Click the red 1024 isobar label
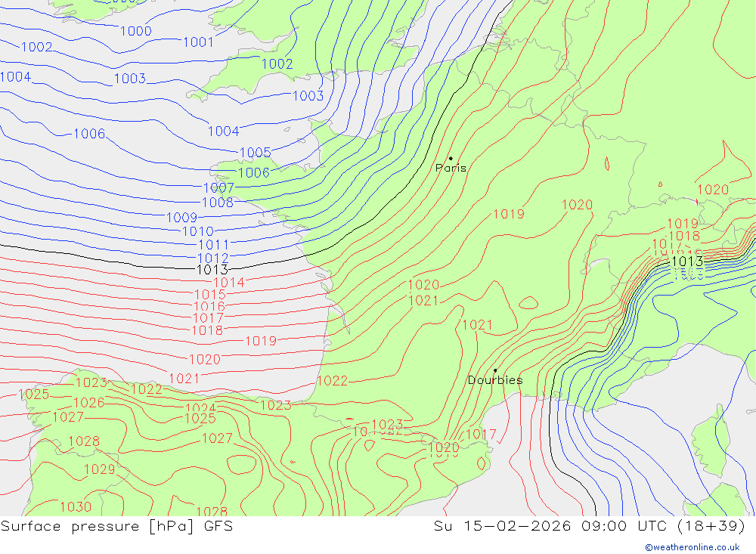Viewport: 756px width, 554px height. pos(200,408)
